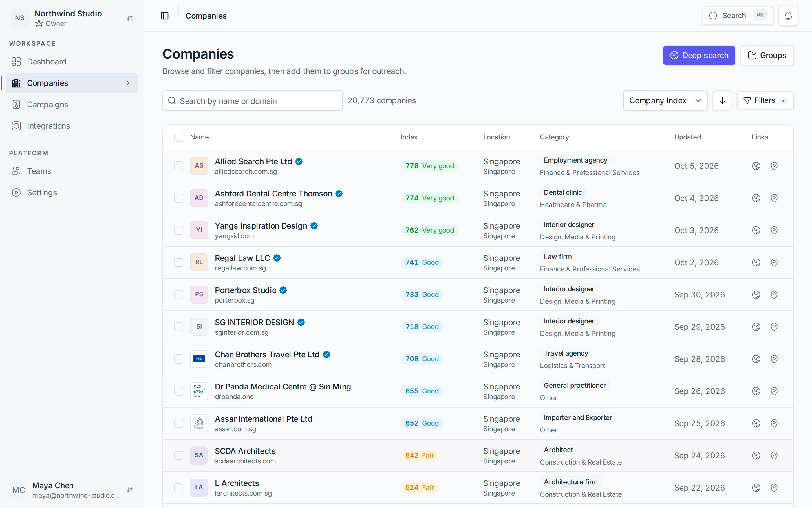The image size is (812, 508).
Task: Click the global Search box in the header
Action: [x=738, y=16]
